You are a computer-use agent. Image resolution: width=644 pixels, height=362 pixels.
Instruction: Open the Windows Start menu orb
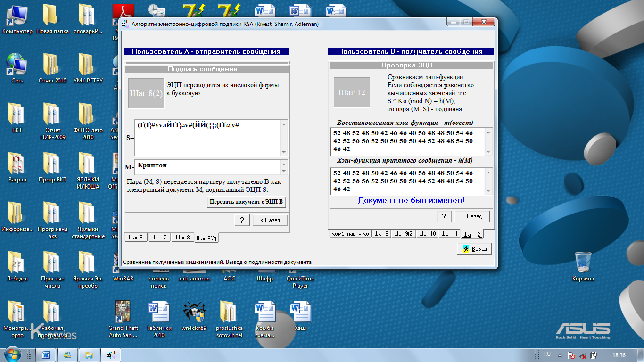12,354
